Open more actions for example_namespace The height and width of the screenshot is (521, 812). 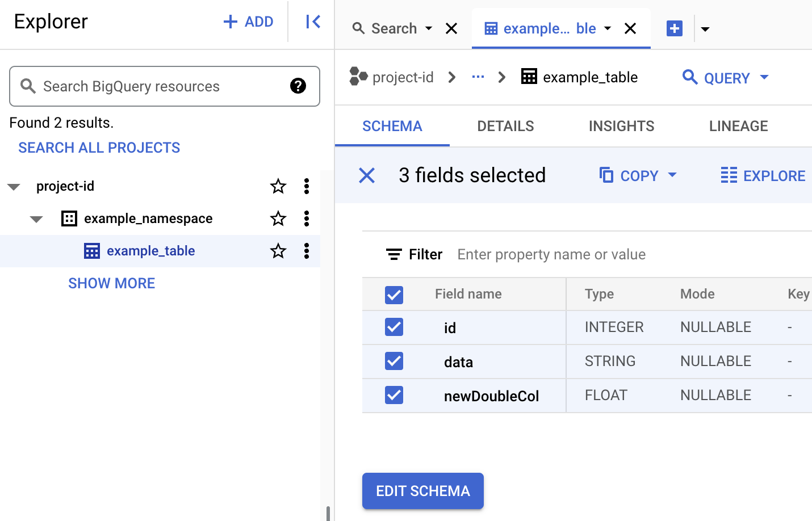307,219
